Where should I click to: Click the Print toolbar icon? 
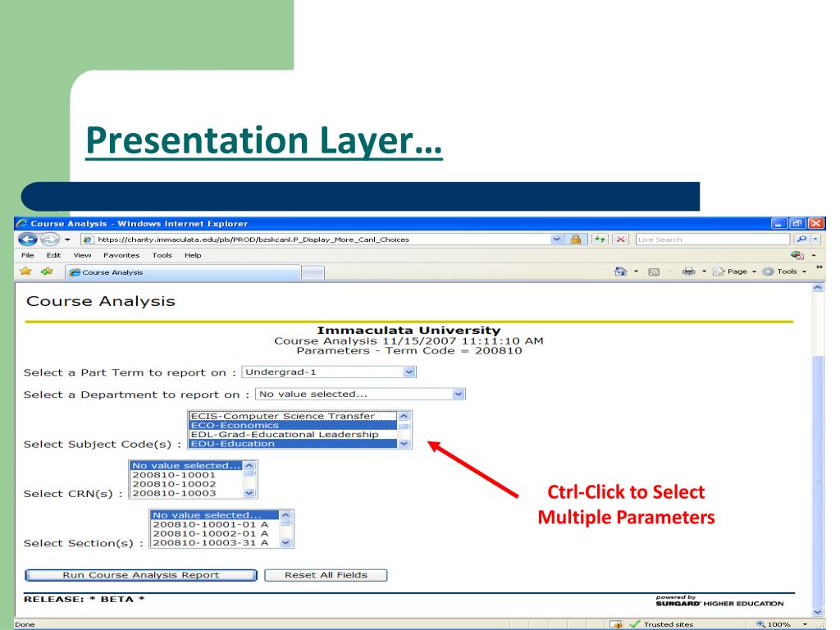click(x=688, y=272)
